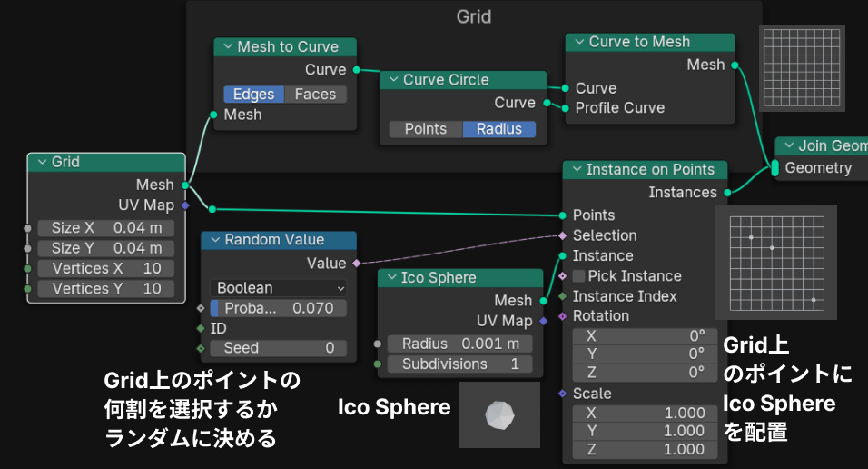Click the Vertices X field in Grid node
This screenshot has height=469, width=868.
pos(107,269)
